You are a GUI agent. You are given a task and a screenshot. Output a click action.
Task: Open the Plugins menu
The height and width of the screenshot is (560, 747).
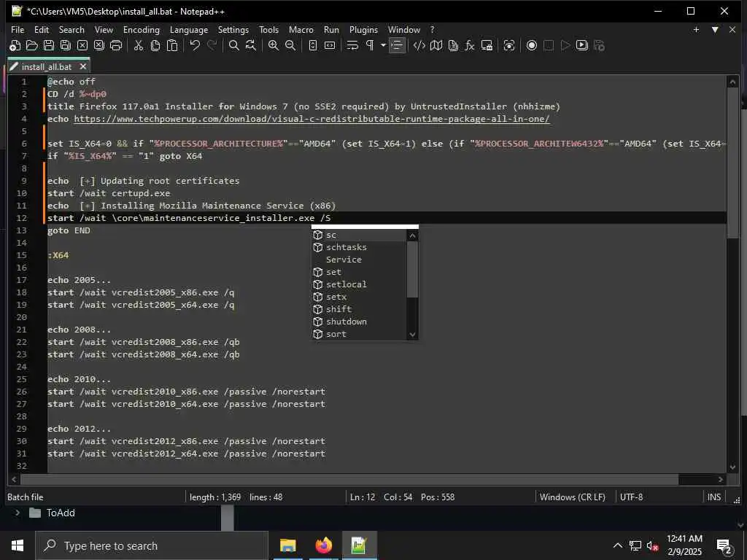pos(363,29)
